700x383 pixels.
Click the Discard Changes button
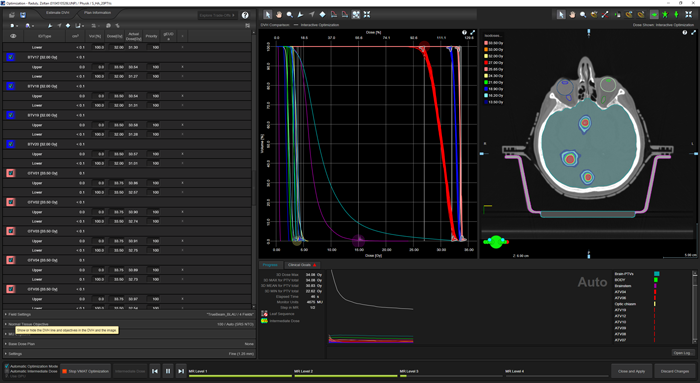675,371
